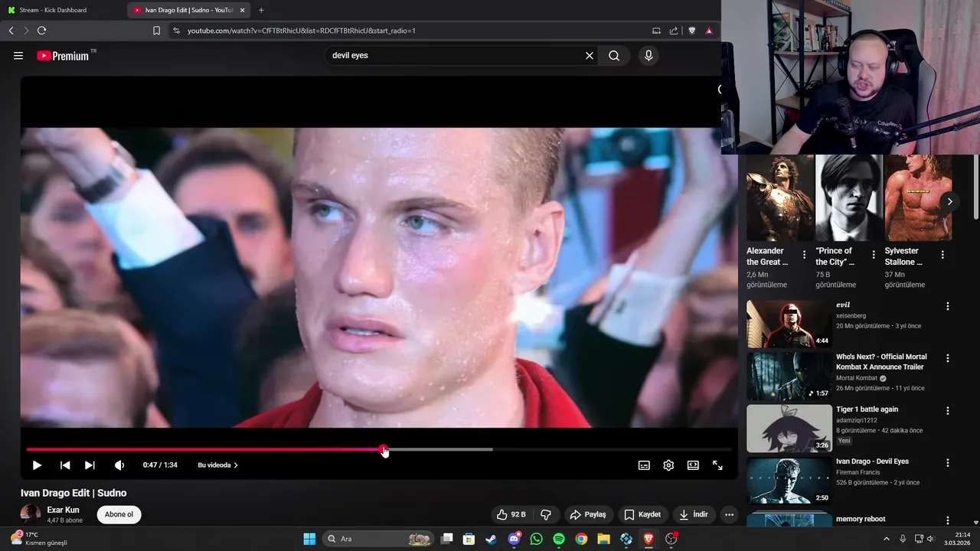Click the browser share icon in address bar
Screen dimensions: 980x551
[674, 31]
